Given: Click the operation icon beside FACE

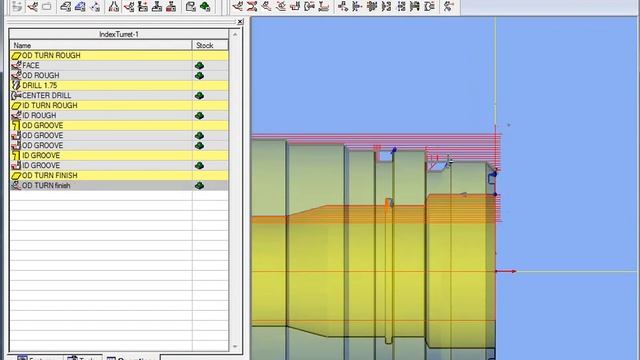Looking at the screenshot, I should 16,65.
